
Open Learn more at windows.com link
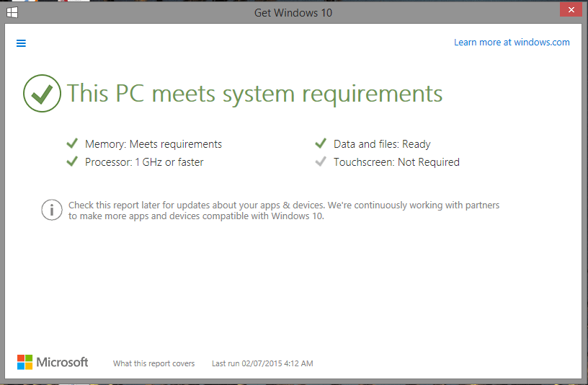point(512,42)
